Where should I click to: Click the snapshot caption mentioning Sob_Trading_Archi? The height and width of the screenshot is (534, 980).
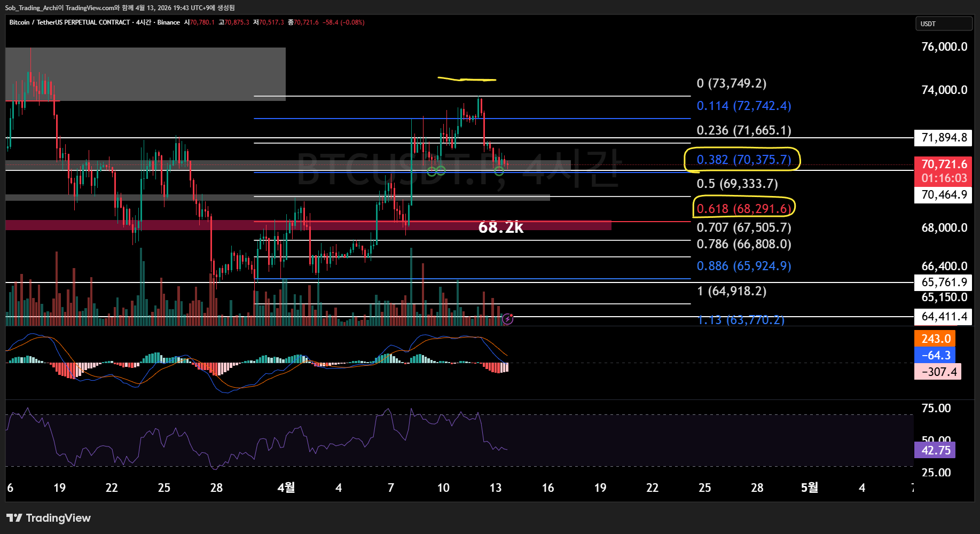120,7
